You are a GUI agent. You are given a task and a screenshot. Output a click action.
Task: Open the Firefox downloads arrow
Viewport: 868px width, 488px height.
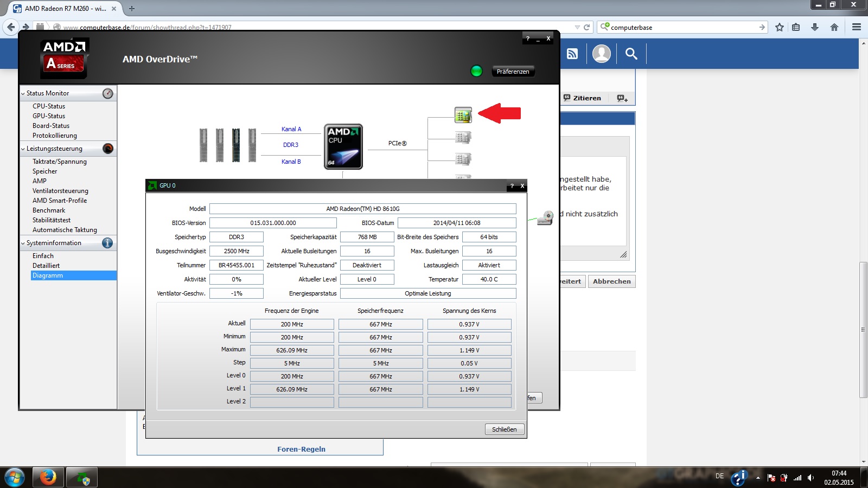pos(815,27)
